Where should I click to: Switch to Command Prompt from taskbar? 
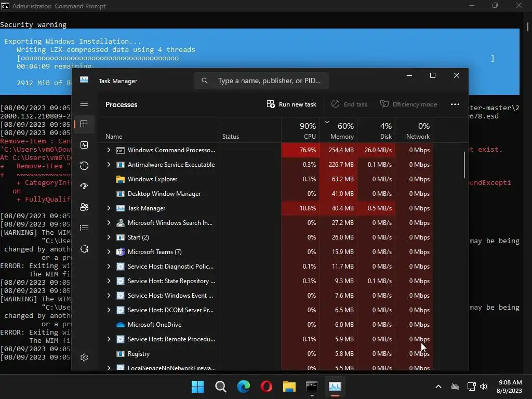point(312,387)
